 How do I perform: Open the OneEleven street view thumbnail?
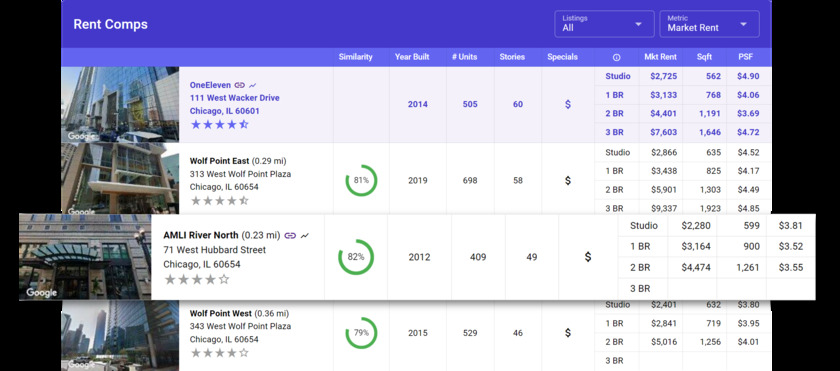120,104
